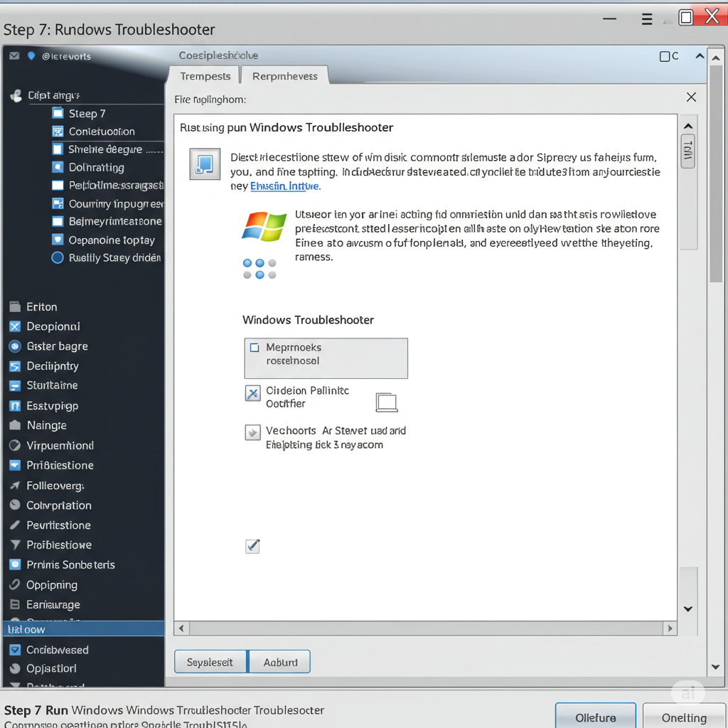Viewport: 728px width, 728px height.
Task: Select the Ruellly Staey driden radio button
Action: (58, 257)
